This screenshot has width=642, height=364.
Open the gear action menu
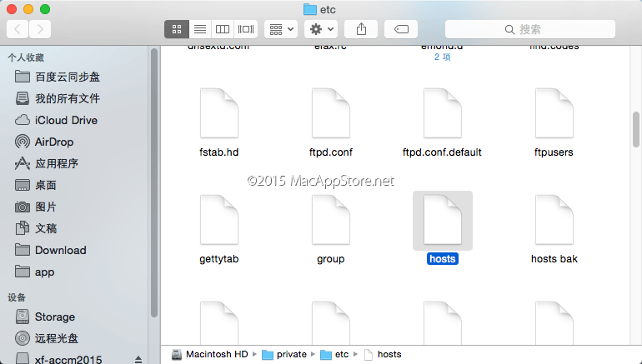321,29
